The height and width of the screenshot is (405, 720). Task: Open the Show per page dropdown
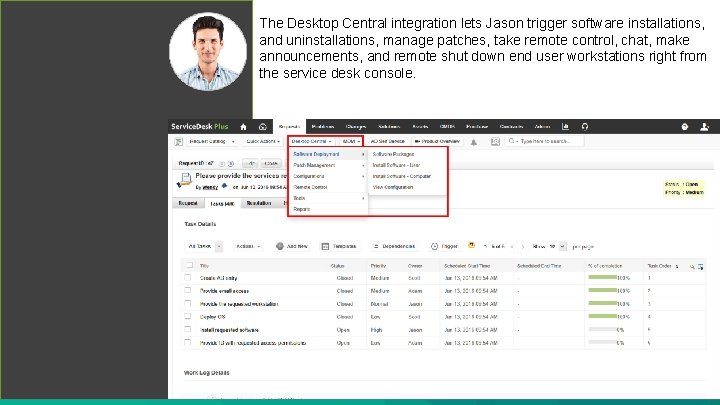click(x=557, y=247)
